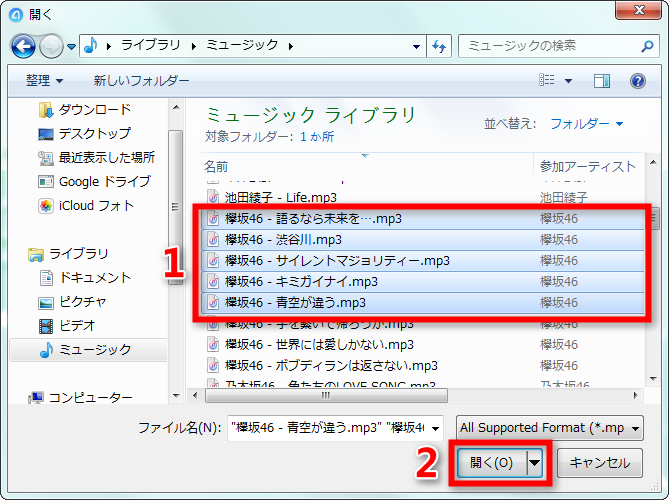Image resolution: width=669 pixels, height=500 pixels.
Task: Click the refresh button beside the address bar
Action: (439, 46)
